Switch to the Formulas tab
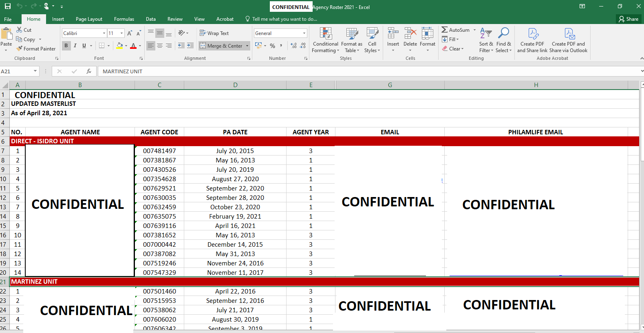The width and height of the screenshot is (644, 333). [x=124, y=19]
